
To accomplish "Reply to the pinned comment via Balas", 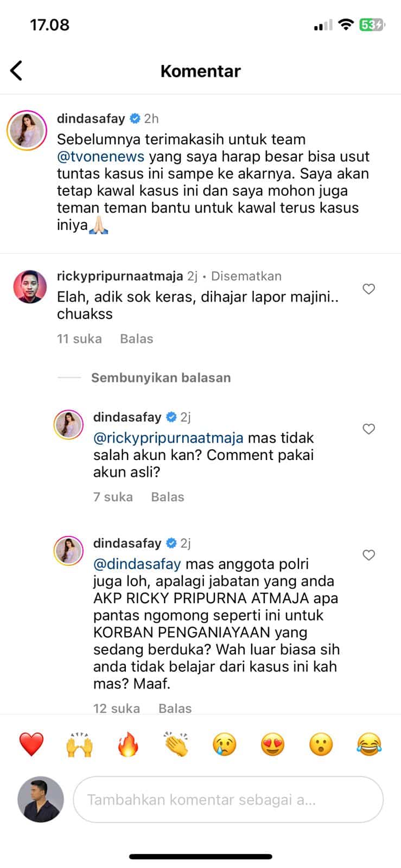I will pos(136,339).
